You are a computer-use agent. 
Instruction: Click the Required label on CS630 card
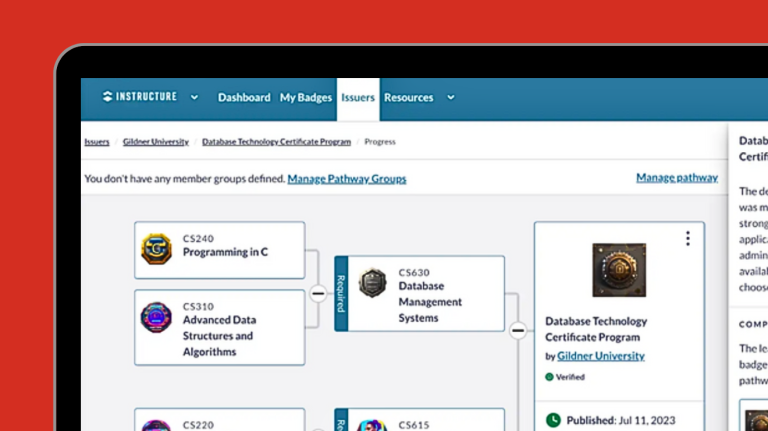tap(341, 293)
